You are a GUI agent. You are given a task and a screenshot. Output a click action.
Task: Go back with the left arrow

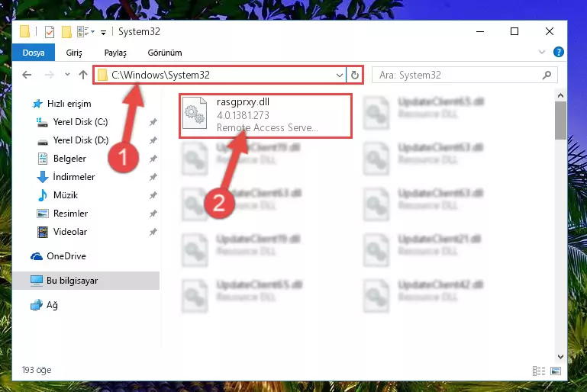click(x=27, y=75)
